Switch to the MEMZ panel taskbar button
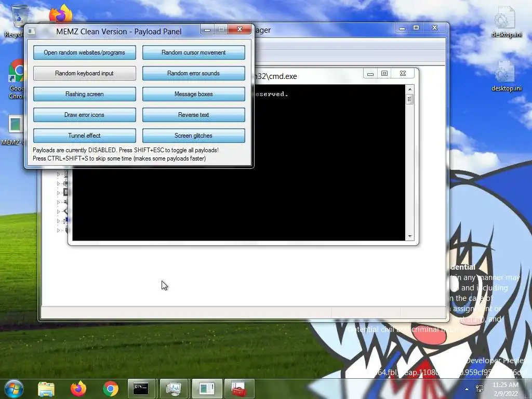Screen dimensions: 532x399 pyautogui.click(x=207, y=389)
